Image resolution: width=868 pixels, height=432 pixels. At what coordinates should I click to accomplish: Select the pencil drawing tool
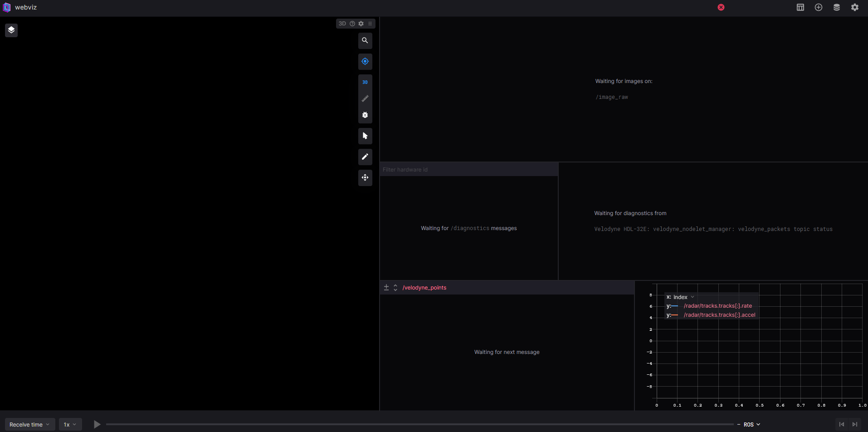coord(365,157)
